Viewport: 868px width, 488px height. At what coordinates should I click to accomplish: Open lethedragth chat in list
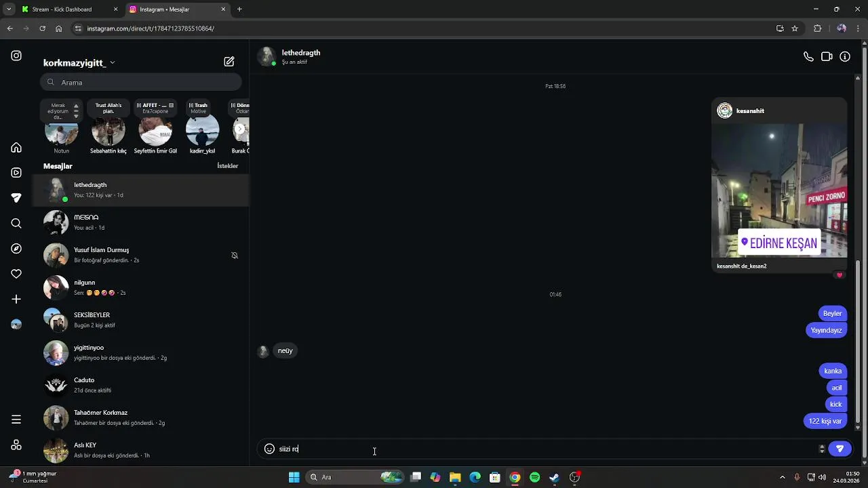coord(141,190)
